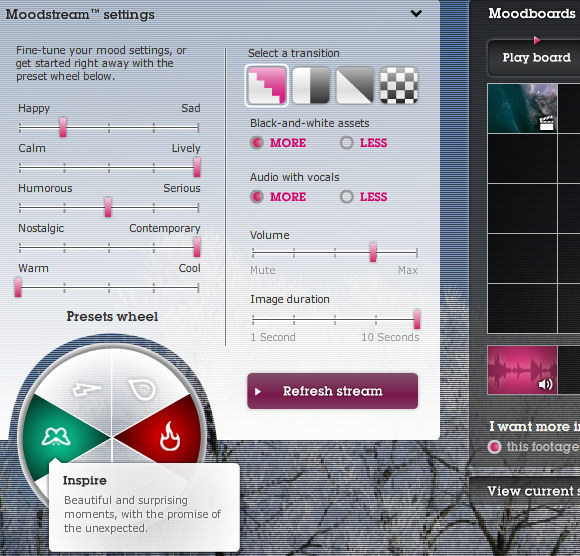Click the Refresh stream button
The height and width of the screenshot is (556, 580).
(x=333, y=391)
